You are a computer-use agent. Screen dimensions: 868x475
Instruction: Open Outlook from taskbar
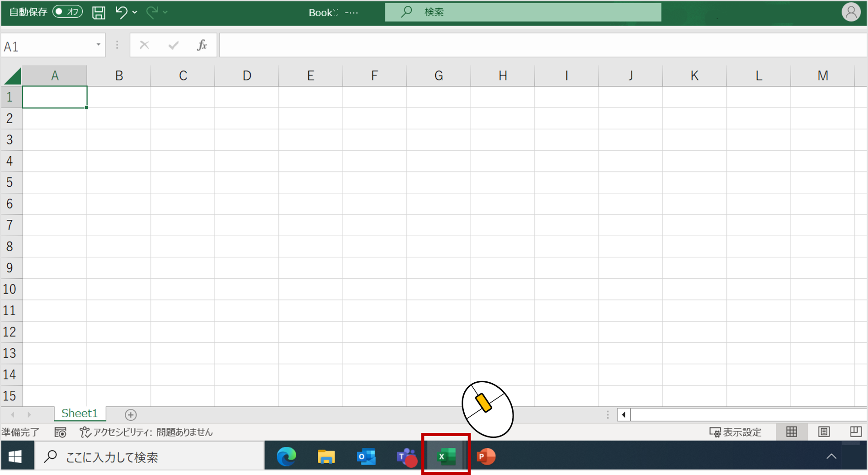point(366,456)
